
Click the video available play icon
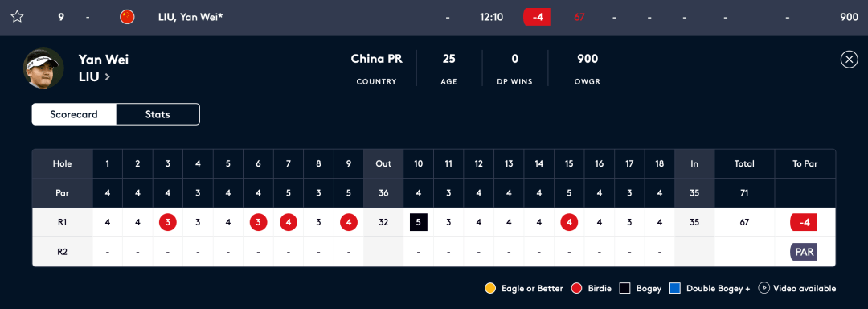pos(764,288)
